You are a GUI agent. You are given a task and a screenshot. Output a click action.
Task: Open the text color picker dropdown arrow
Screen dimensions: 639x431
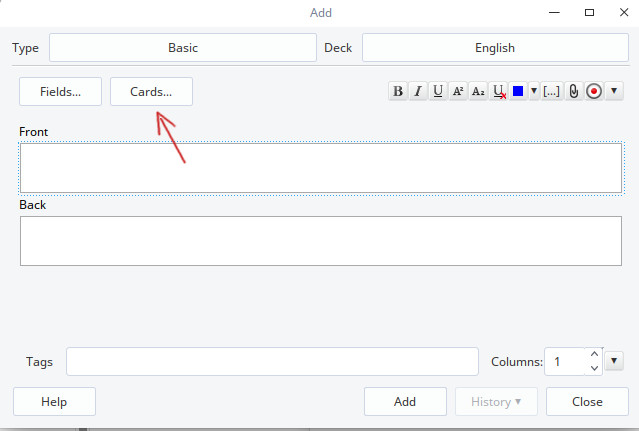point(533,91)
